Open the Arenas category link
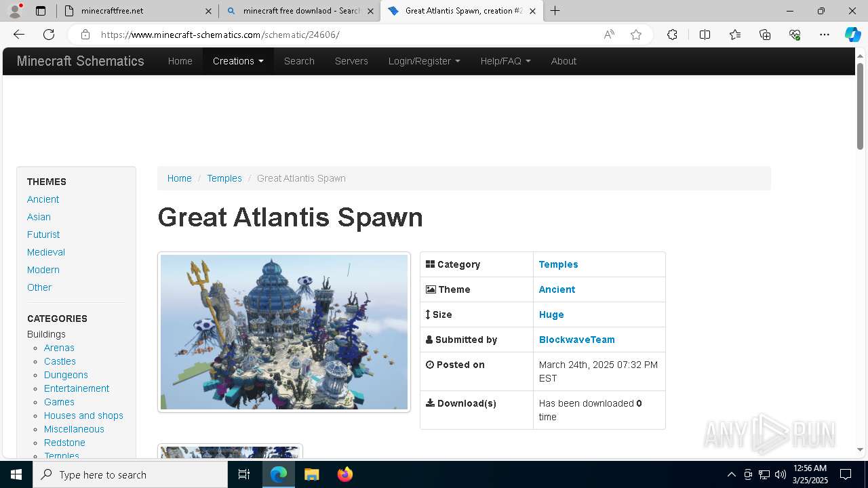The image size is (868, 488). pyautogui.click(x=59, y=348)
